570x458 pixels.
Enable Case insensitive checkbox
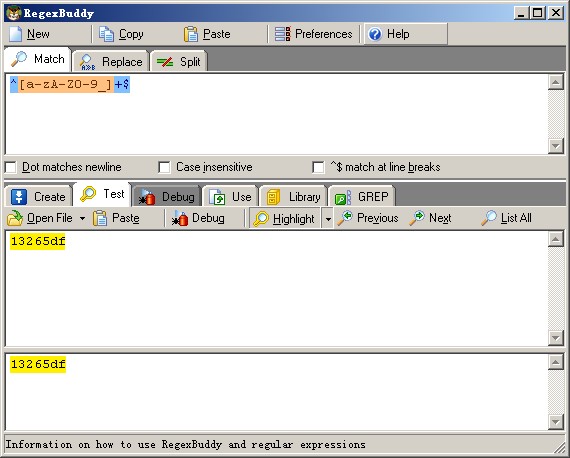point(164,168)
